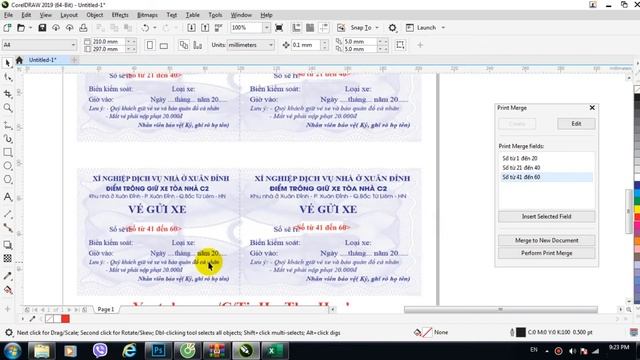
Task: Select the Crop tool
Action: pyautogui.click(x=7, y=93)
